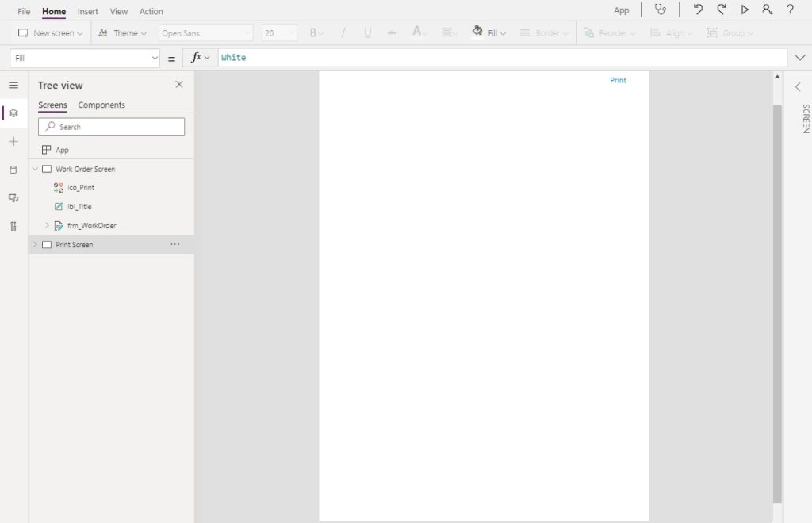Open the Border settings dropdown
This screenshot has height=523, width=812.
click(x=543, y=33)
